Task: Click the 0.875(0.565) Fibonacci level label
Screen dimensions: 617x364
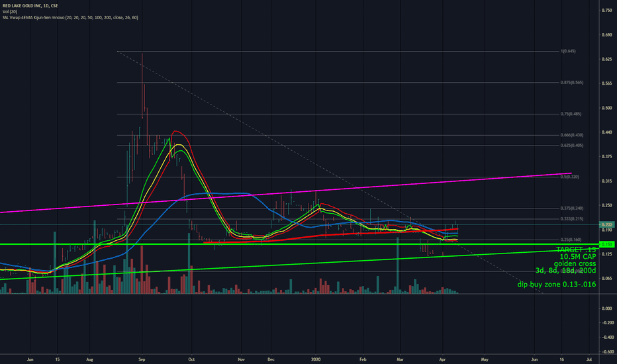Action: point(572,83)
